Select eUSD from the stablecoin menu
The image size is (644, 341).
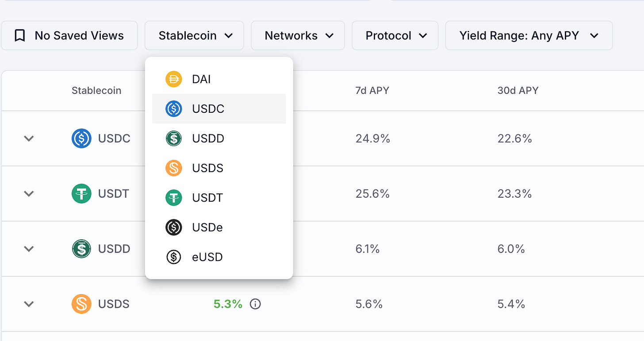point(219,257)
